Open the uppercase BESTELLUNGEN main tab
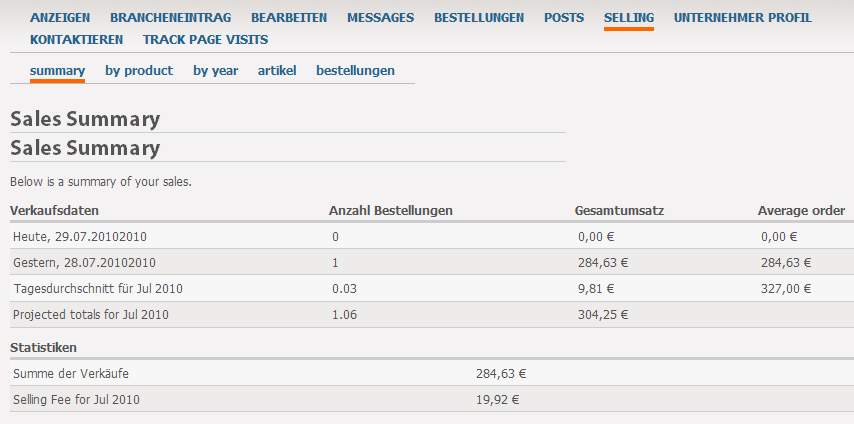Viewport: 854px width, 424px height. click(479, 18)
